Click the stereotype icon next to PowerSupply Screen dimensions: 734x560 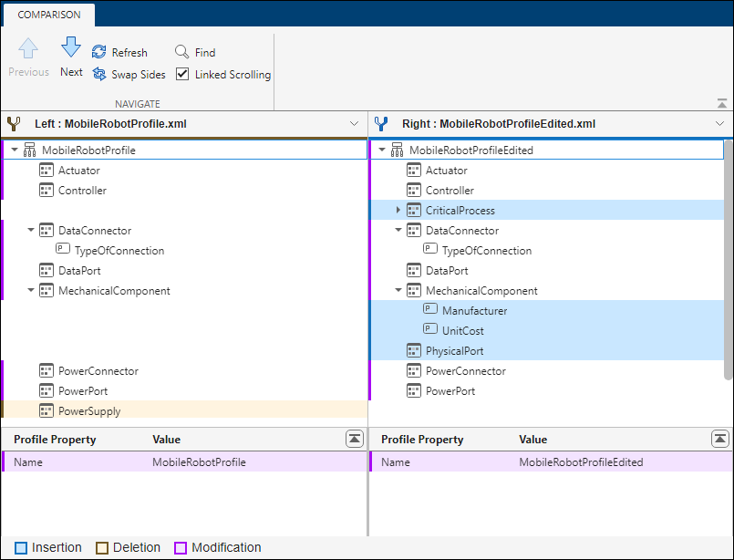pos(46,410)
